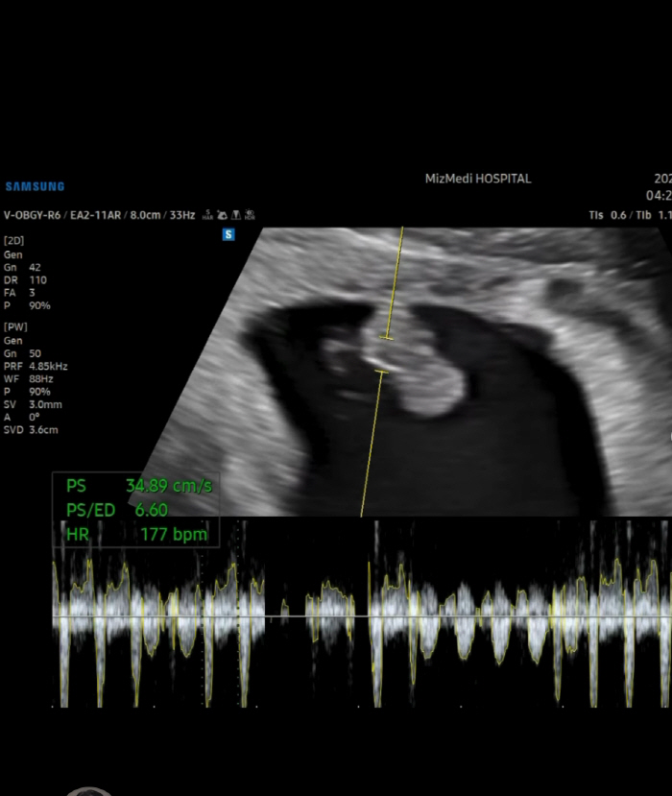Click the MizMedi HOSPITAL name
The height and width of the screenshot is (796, 672).
(x=477, y=179)
